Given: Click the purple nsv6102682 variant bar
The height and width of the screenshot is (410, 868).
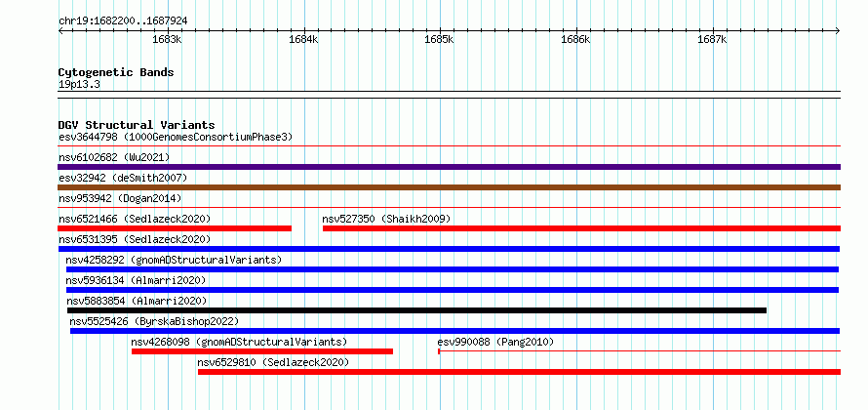Looking at the screenshot, I should (x=449, y=167).
